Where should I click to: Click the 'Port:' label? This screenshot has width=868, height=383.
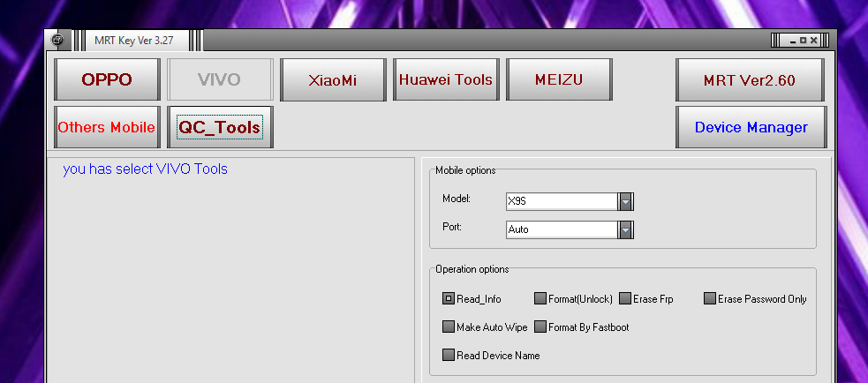coord(452,227)
